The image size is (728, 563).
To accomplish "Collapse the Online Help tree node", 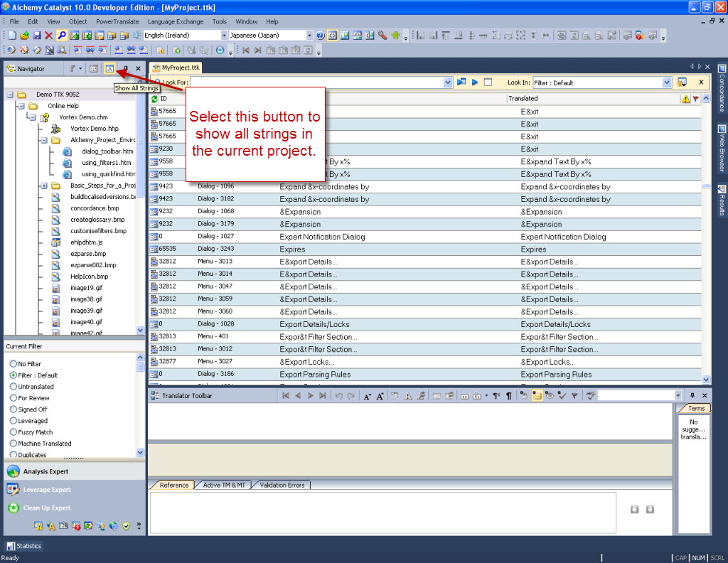I will tap(21, 106).
